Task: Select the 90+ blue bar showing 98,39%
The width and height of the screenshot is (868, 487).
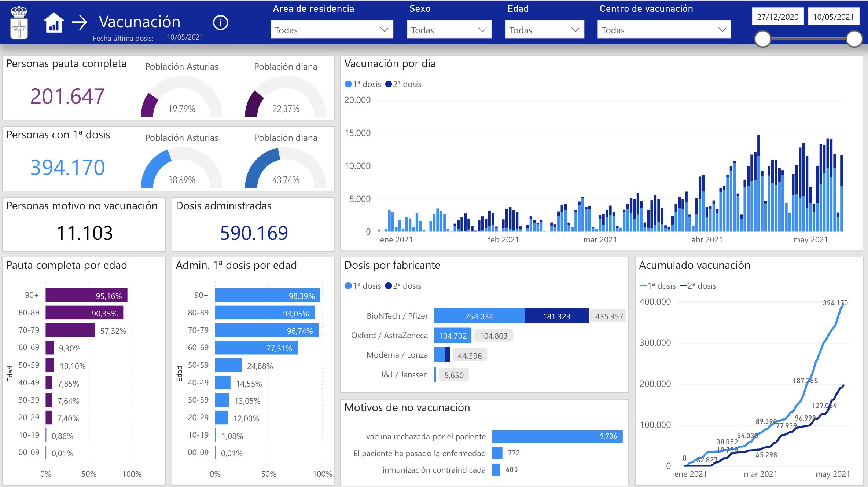Action: tap(268, 295)
